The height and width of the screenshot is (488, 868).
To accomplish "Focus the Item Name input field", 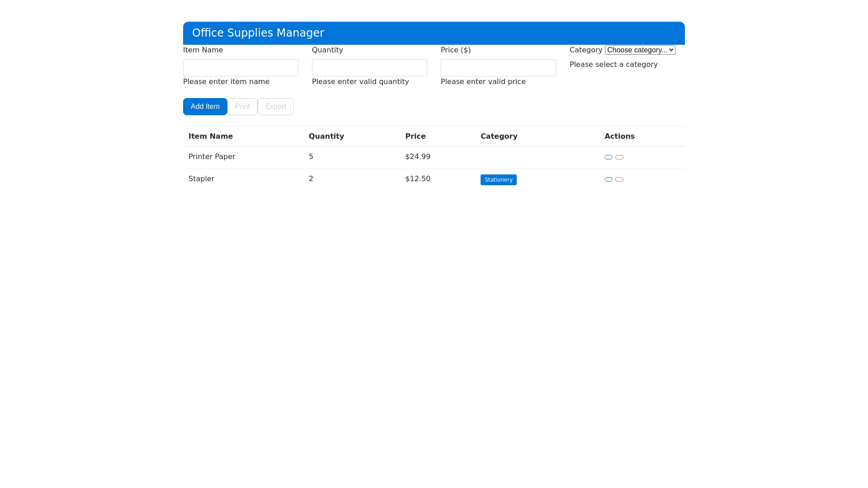I will (x=241, y=68).
